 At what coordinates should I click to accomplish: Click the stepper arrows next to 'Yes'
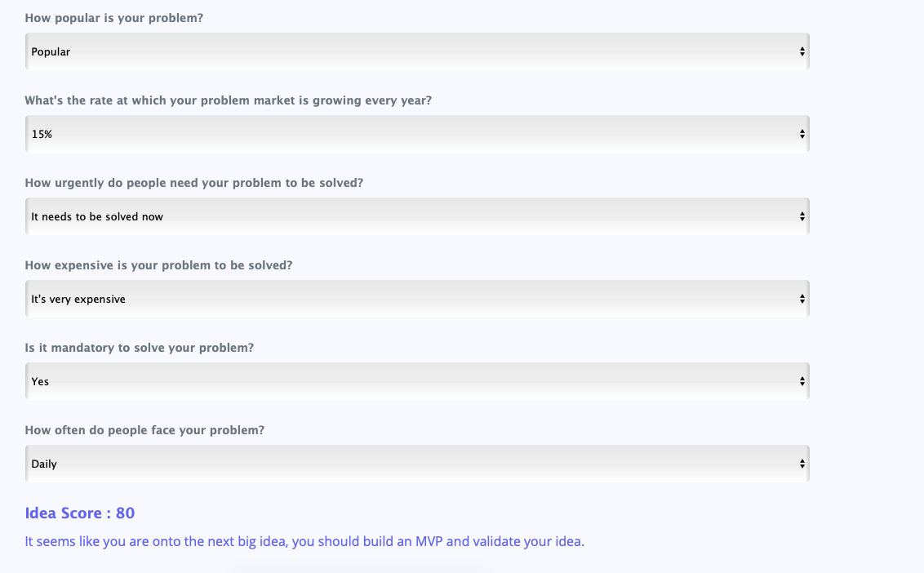point(802,380)
